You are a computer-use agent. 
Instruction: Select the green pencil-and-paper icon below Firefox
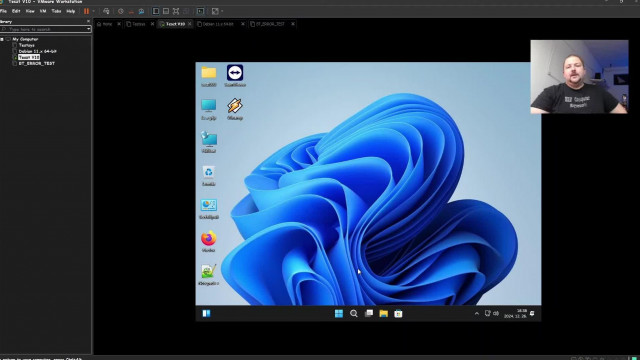click(x=209, y=275)
